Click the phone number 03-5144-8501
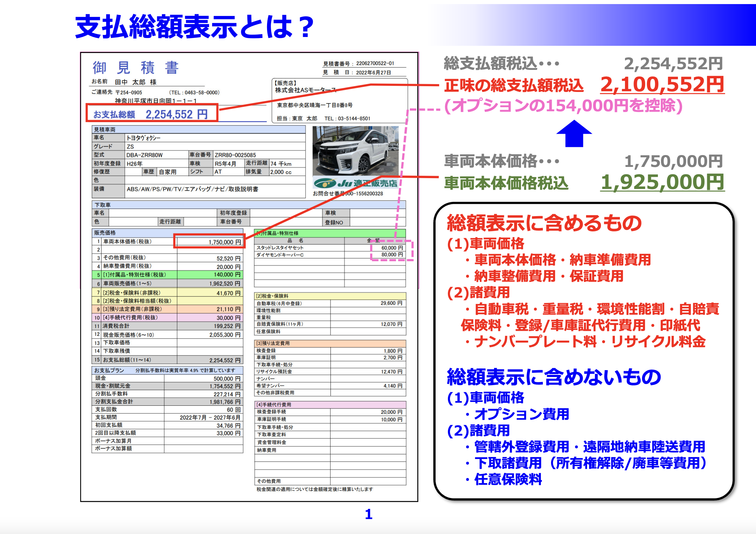Screen dimensions: 756x534 pyautogui.click(x=354, y=118)
